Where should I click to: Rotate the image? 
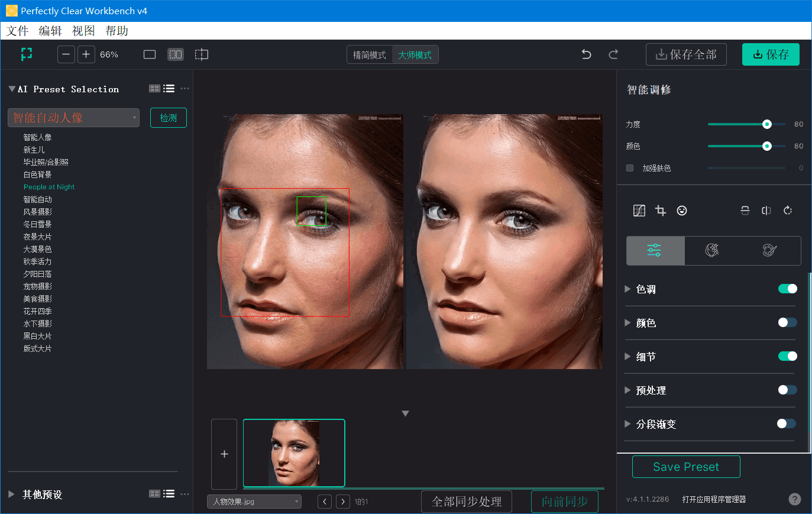point(787,210)
